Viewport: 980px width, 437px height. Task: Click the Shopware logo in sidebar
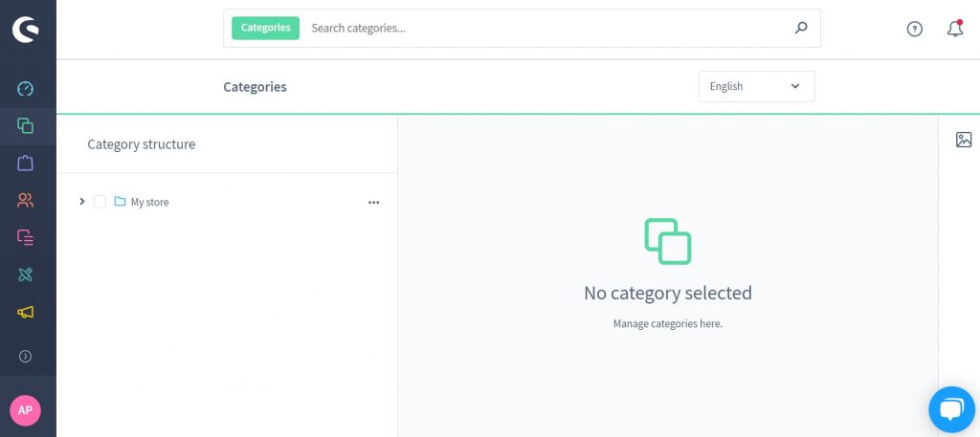coord(25,30)
